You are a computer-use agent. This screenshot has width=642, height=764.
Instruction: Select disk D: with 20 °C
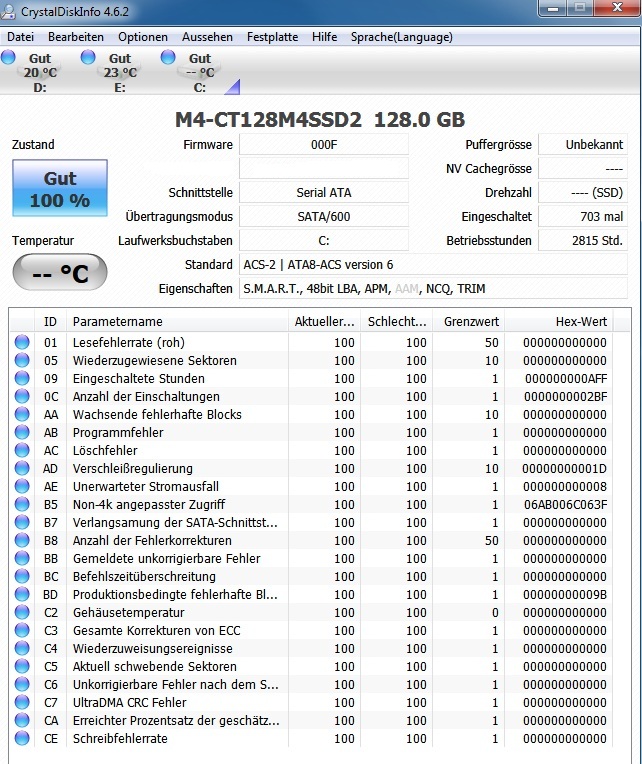pos(40,73)
